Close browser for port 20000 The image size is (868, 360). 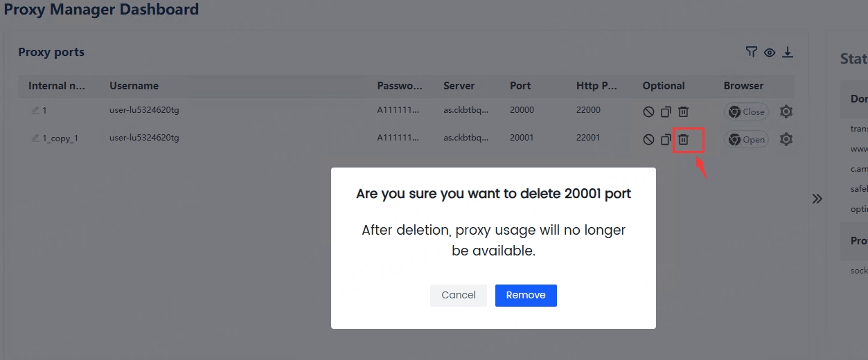(x=746, y=111)
